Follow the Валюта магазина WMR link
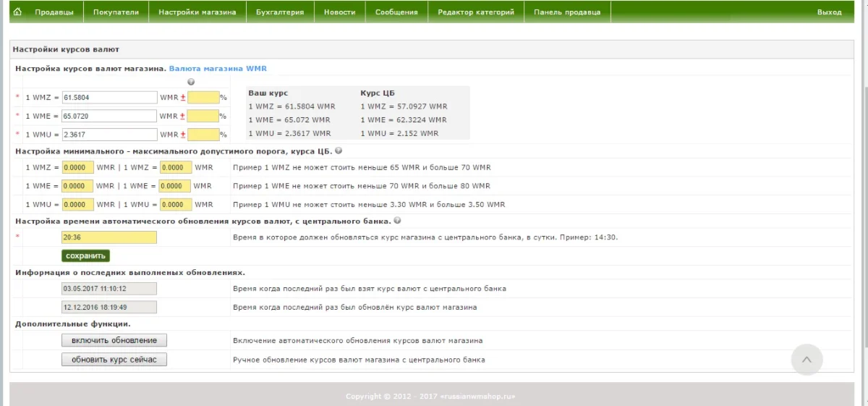Viewport: 868px width, 406px height. (218, 69)
